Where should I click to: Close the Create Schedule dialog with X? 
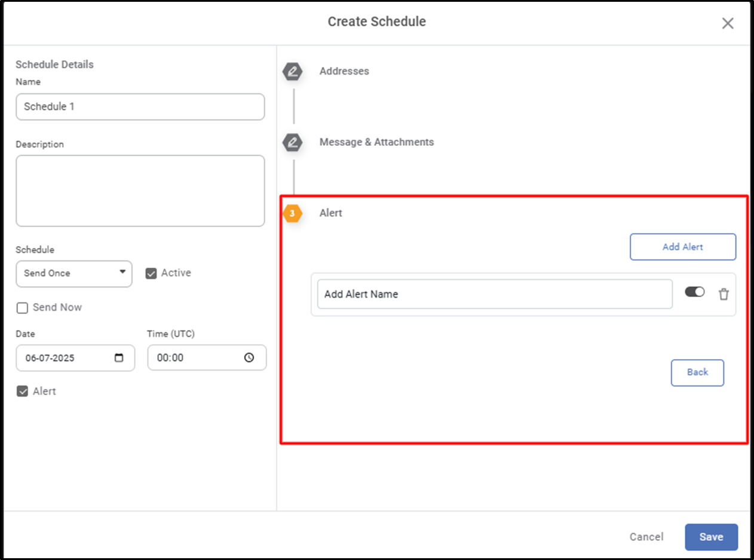(728, 23)
